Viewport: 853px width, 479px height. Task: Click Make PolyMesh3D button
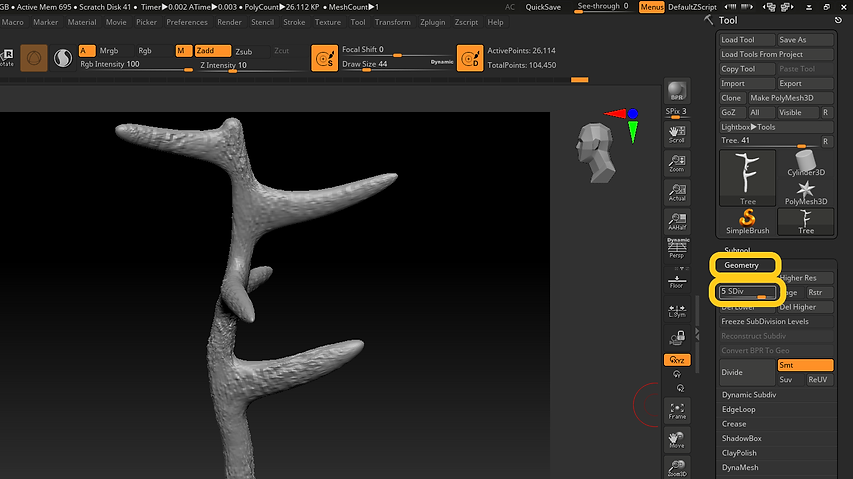790,98
